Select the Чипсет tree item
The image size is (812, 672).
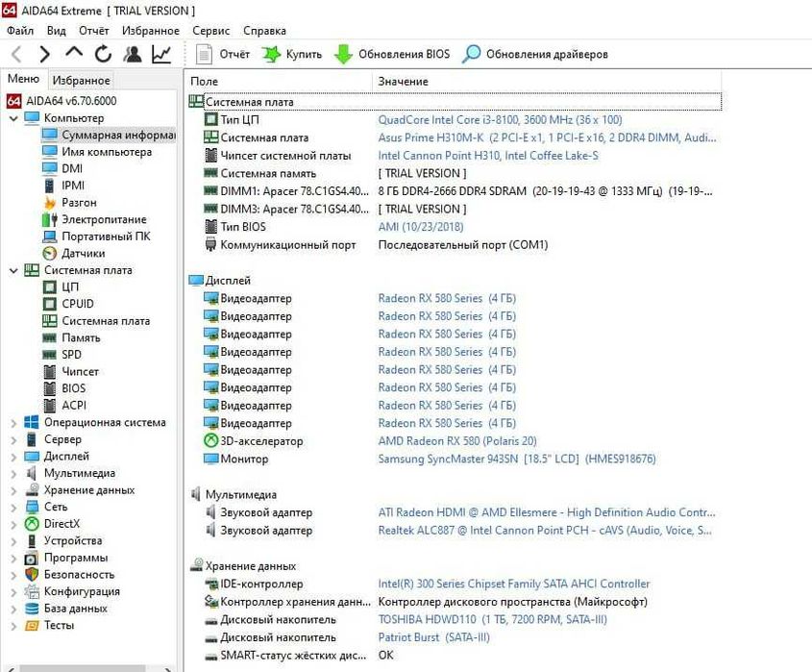point(70,371)
